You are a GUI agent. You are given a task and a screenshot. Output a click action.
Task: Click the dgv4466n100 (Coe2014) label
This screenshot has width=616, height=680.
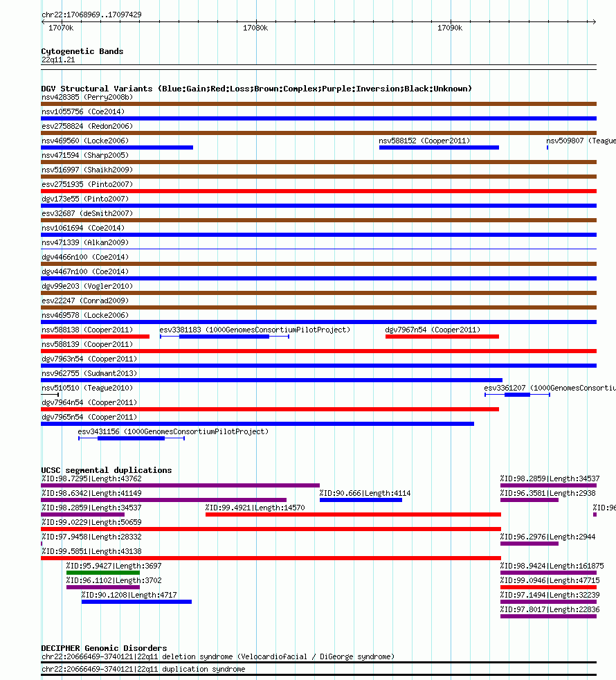click(85, 257)
